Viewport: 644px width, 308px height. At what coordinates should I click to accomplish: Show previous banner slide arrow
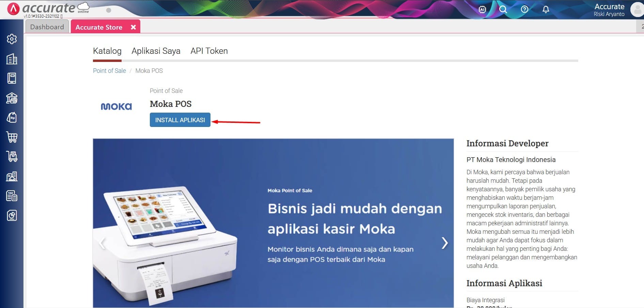click(102, 243)
